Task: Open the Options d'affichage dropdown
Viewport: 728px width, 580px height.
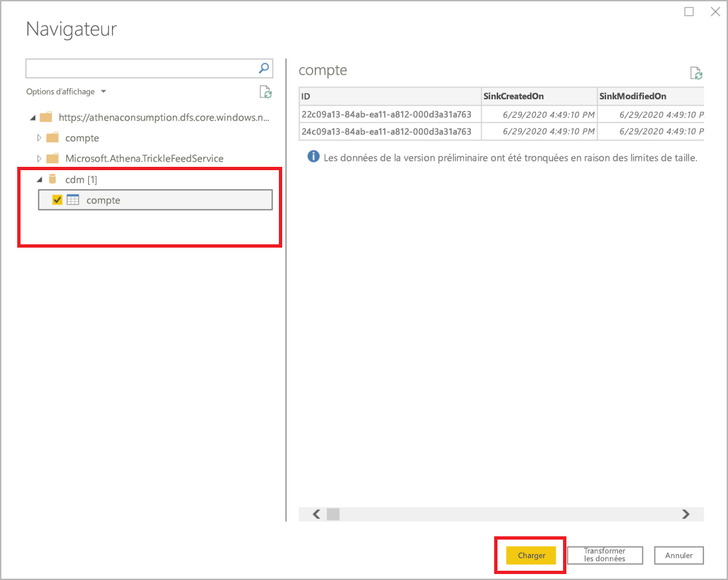Action: [x=66, y=91]
